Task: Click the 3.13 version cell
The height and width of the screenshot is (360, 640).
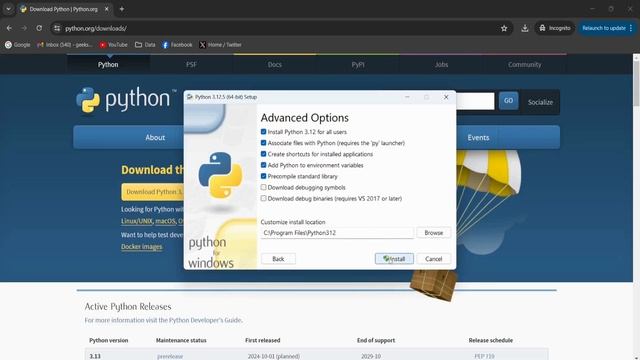Action: (x=95, y=356)
